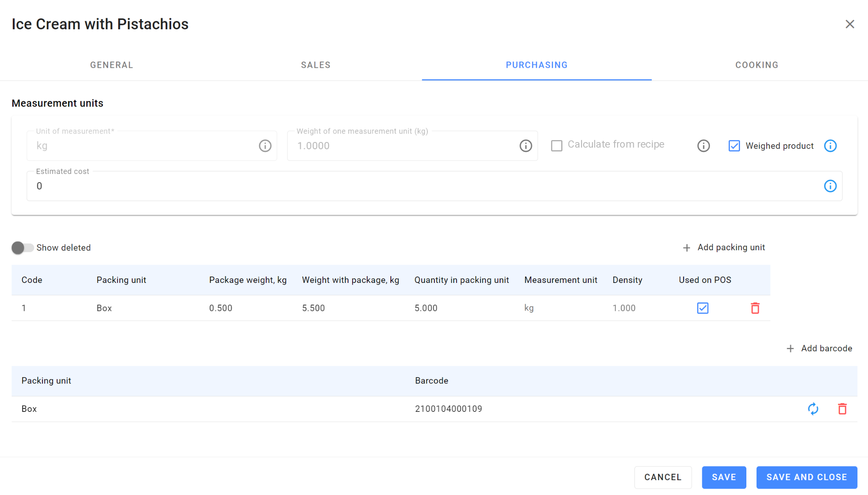Delete the Box packing unit row
This screenshot has width=868, height=495.
click(x=755, y=308)
